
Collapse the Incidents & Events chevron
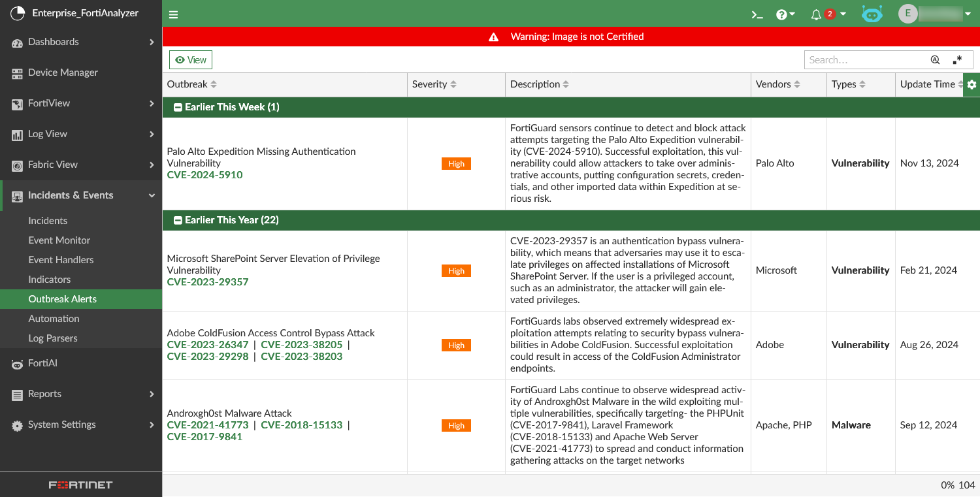[152, 196]
